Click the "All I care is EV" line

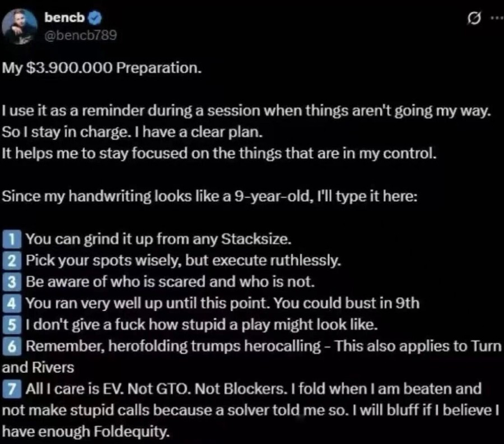(x=252, y=388)
